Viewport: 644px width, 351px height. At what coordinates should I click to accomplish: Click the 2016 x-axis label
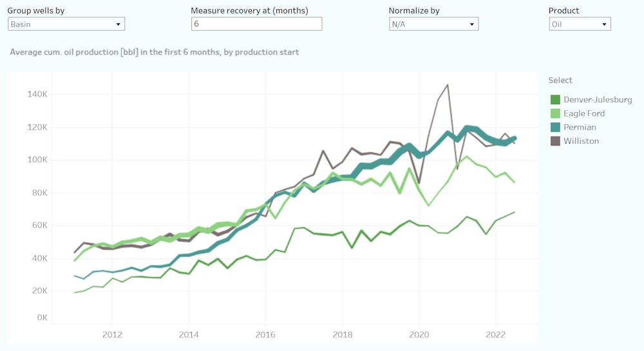(265, 335)
